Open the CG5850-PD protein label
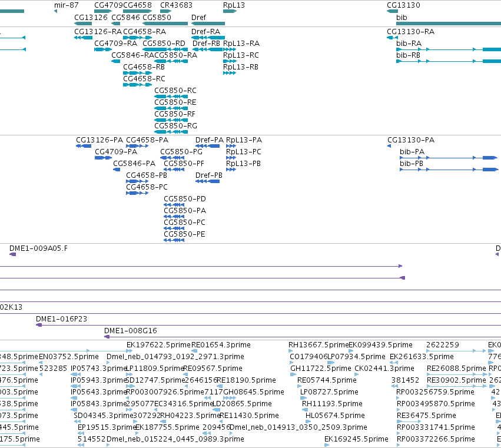 185,199
